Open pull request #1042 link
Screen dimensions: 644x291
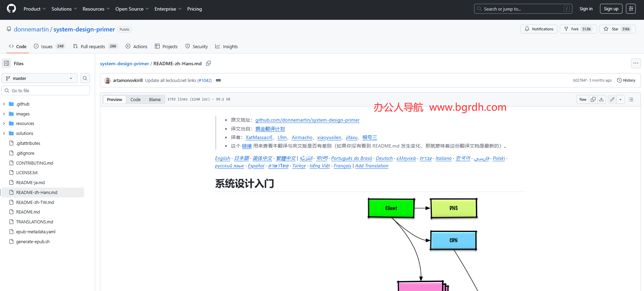[205, 80]
